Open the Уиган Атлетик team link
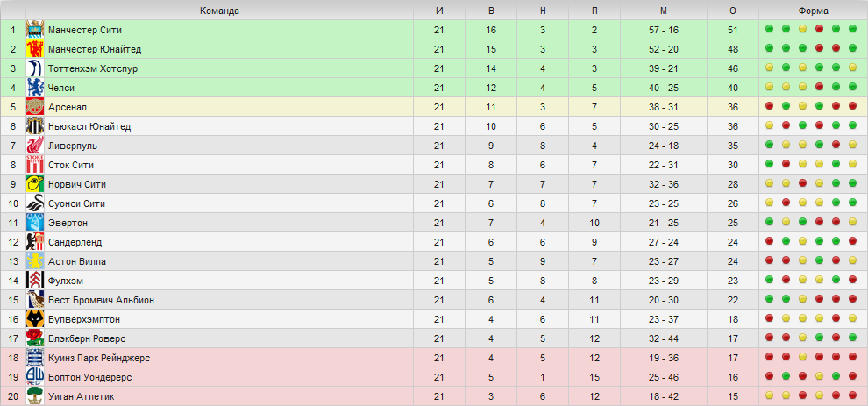The height and width of the screenshot is (406, 868). 82,396
